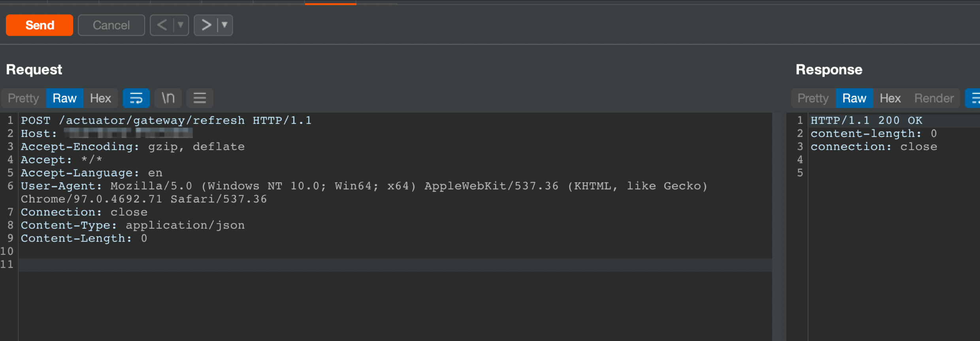The height and width of the screenshot is (341, 980).
Task: Toggle word wrap in Response viewer
Action: [x=974, y=98]
